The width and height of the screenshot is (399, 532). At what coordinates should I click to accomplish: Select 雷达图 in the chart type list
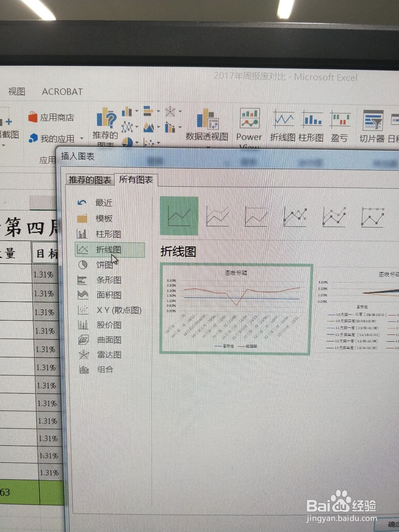tap(109, 354)
